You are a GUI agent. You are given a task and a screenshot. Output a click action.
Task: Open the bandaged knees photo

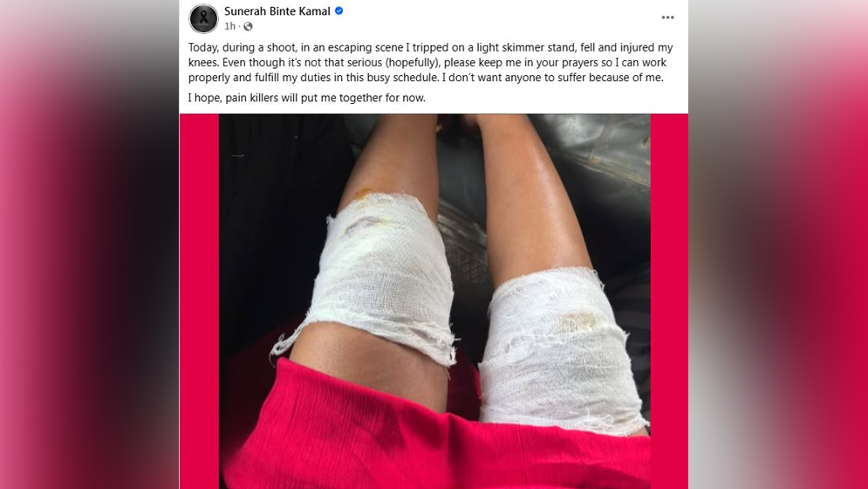tap(434, 301)
